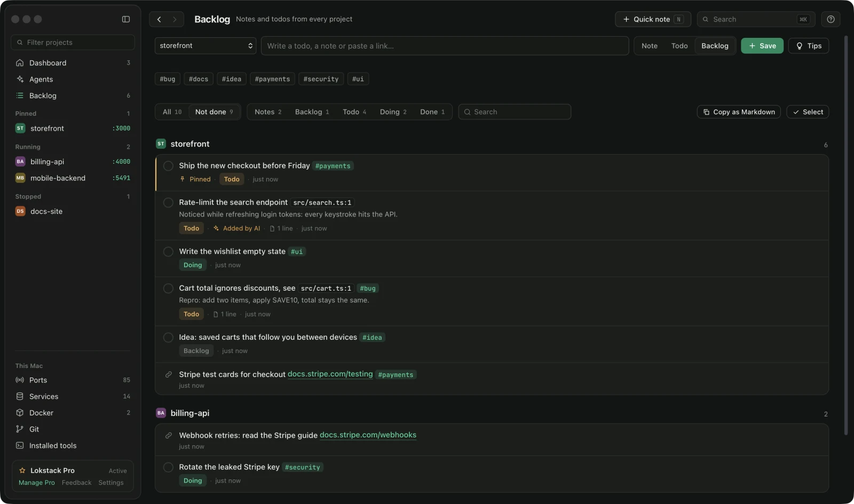
Task: Click the Select button
Action: [x=808, y=112]
